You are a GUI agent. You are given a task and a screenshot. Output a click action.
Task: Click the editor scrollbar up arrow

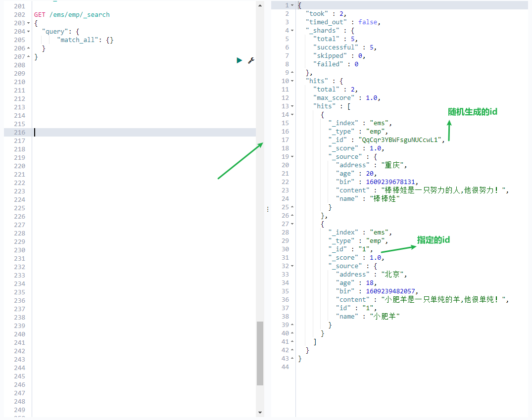pyautogui.click(x=260, y=5)
